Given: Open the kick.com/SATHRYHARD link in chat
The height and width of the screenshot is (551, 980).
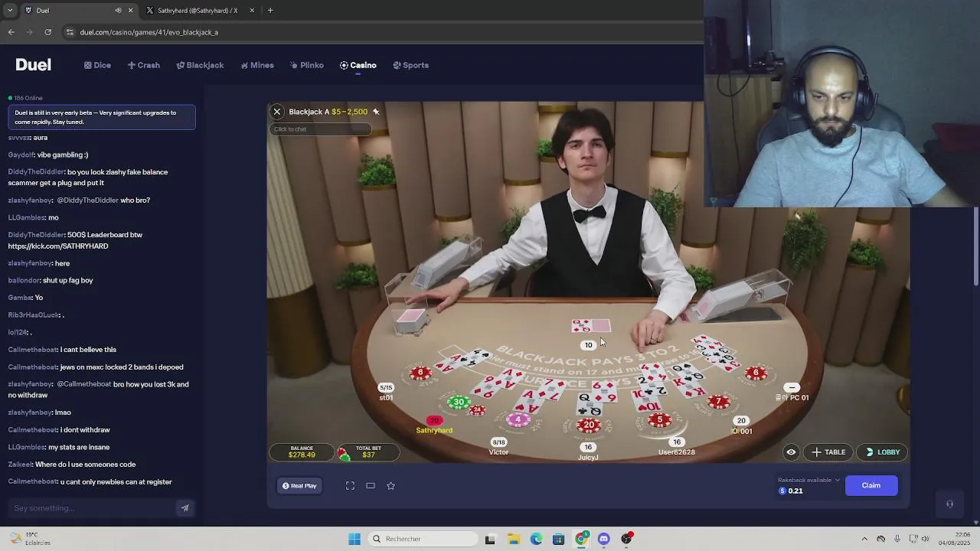Looking at the screenshot, I should click(58, 246).
